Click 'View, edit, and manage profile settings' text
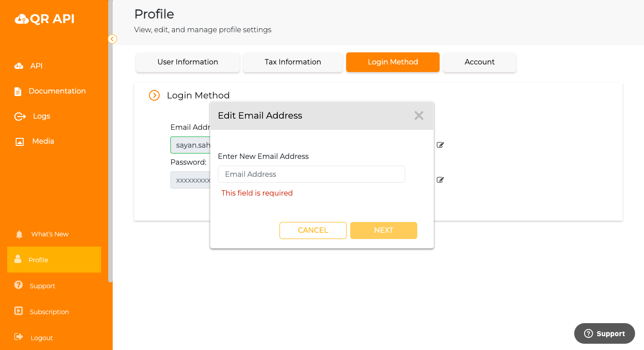 203,30
